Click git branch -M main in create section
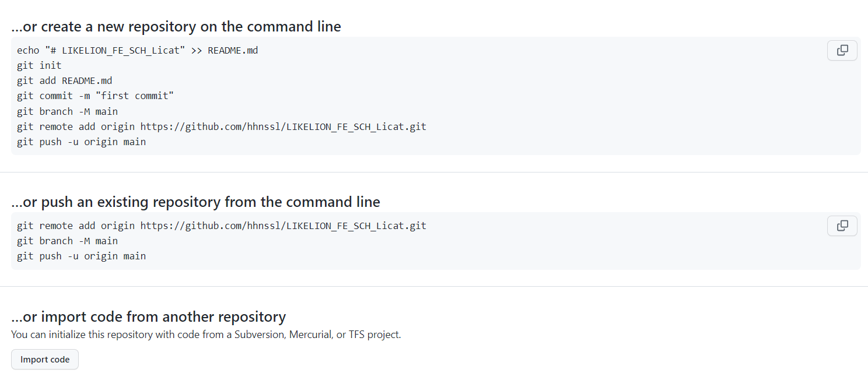 (67, 111)
